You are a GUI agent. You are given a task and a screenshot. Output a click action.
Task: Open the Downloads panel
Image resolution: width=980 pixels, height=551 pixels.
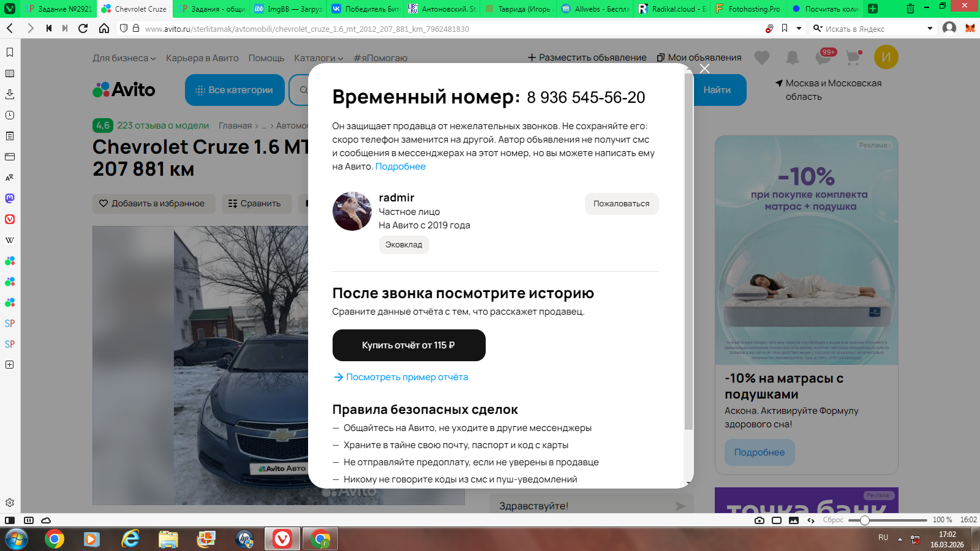[x=10, y=94]
